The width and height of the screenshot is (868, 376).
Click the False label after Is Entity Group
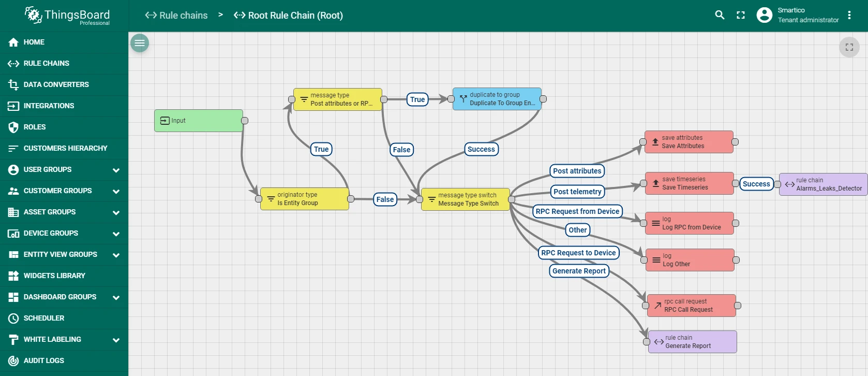[385, 199]
